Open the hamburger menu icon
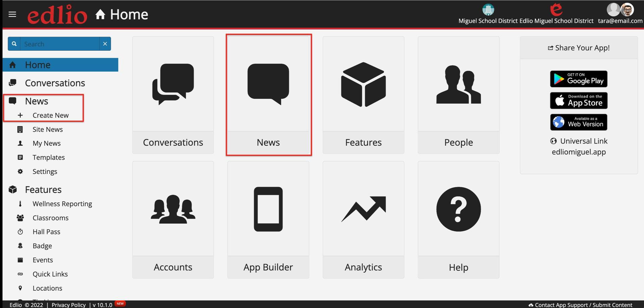 click(x=12, y=14)
